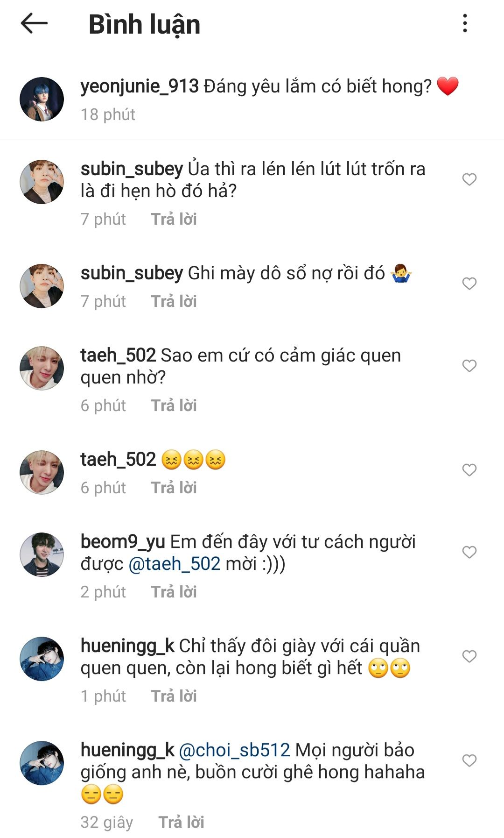Reply to beom9_yu's comment
The width and height of the screenshot is (504, 838).
point(174,592)
